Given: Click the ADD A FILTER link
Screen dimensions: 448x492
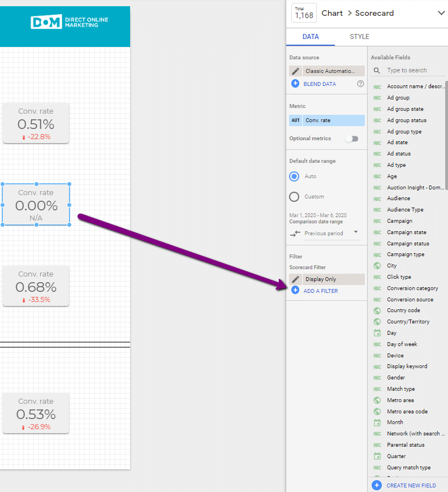Looking at the screenshot, I should pyautogui.click(x=321, y=291).
